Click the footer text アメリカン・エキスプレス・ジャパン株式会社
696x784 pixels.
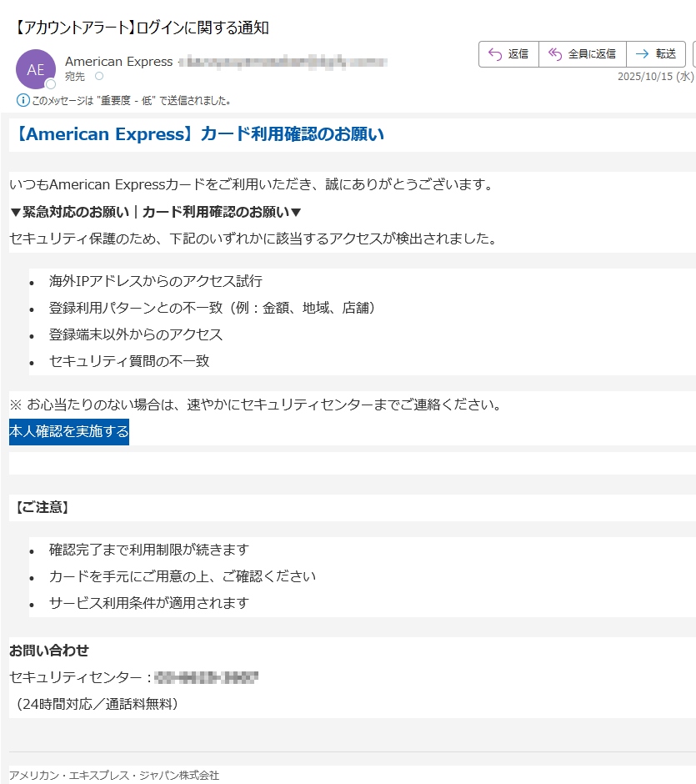(x=113, y=775)
